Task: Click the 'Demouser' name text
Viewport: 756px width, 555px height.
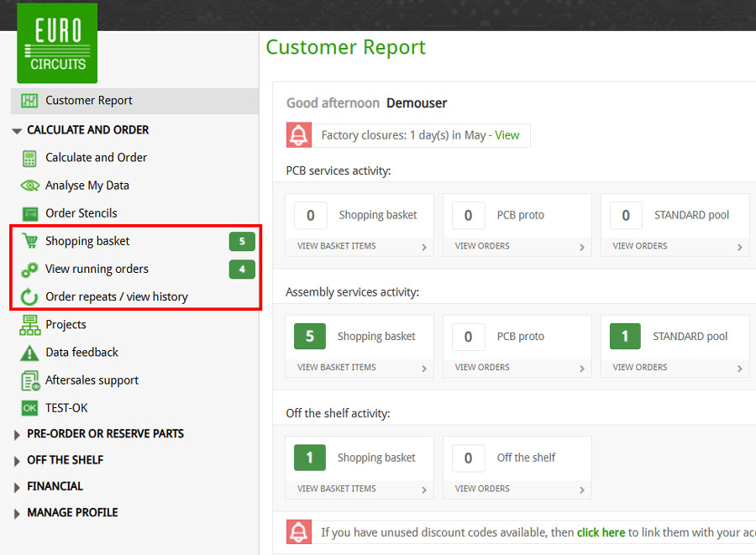Action: 417,103
